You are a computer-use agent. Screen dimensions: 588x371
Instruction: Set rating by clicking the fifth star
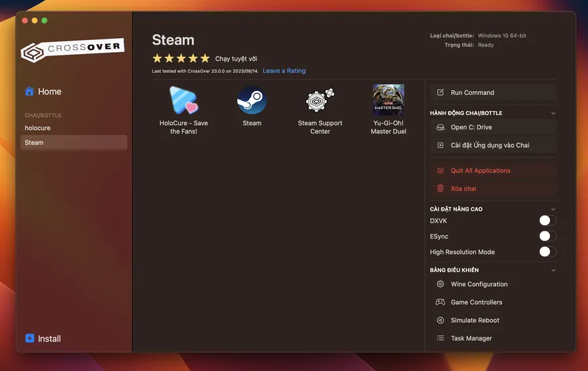(205, 59)
